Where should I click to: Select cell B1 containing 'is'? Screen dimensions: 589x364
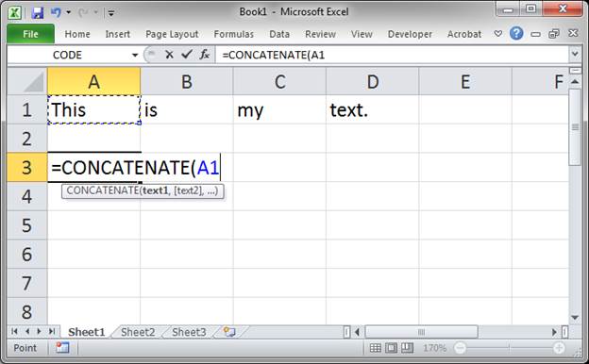pos(187,109)
